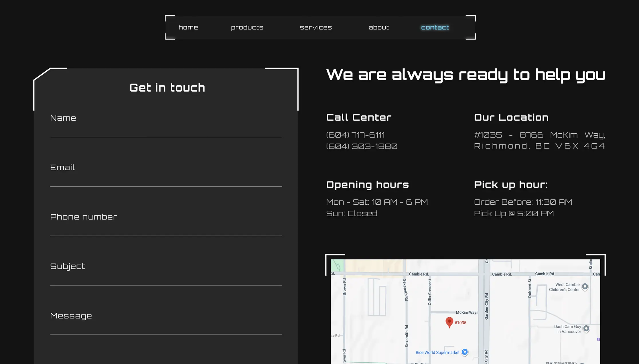Click "Mon - Sat: 10 AM - 6 PM" text
The image size is (639, 364).
pos(377,202)
